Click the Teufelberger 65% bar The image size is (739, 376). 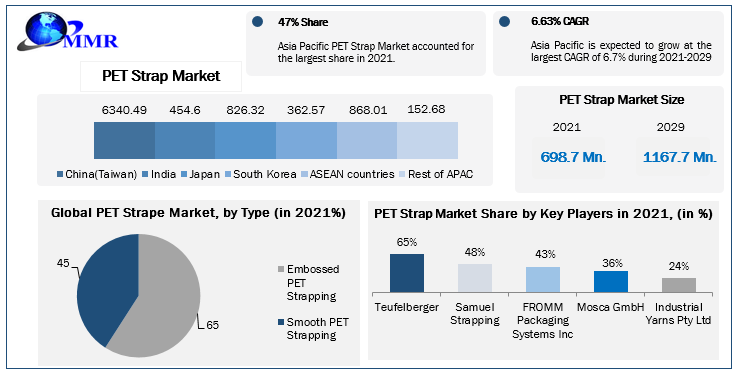(407, 273)
